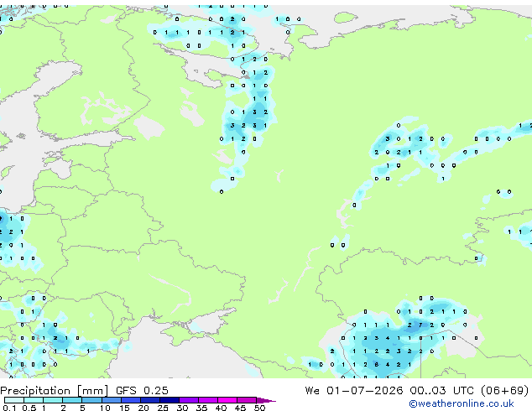The height and width of the screenshot is (411, 532).
Task: Select the legend swatch between 0.5 and 1
Action: pos(34,400)
